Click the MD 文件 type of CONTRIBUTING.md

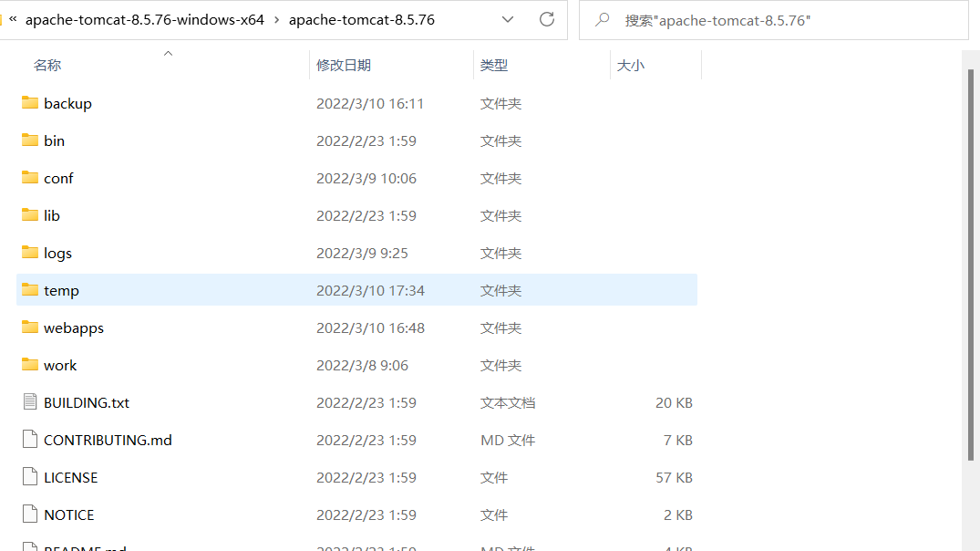pyautogui.click(x=508, y=441)
